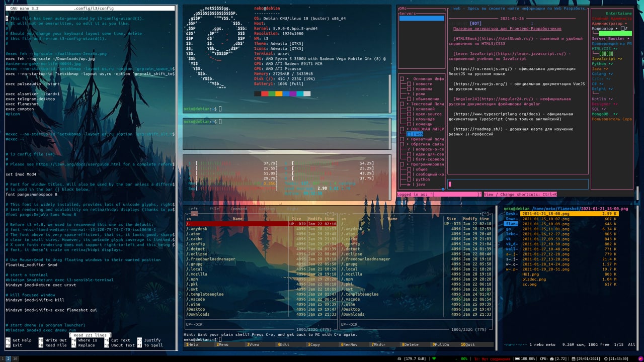Screen dimensions: 644x362
Task: Toggle the новости channel checkbox
Action: tap(409, 84)
